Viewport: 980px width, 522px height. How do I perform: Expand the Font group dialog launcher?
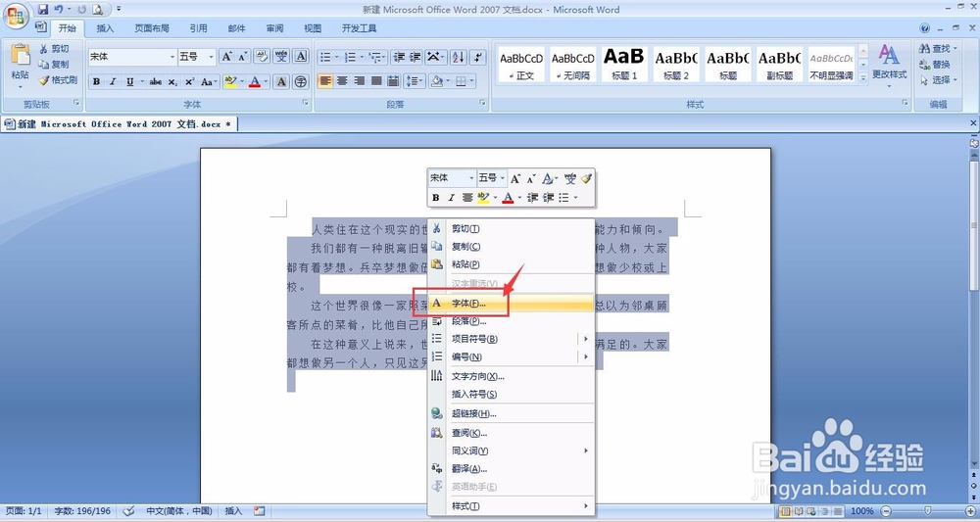tap(306, 103)
